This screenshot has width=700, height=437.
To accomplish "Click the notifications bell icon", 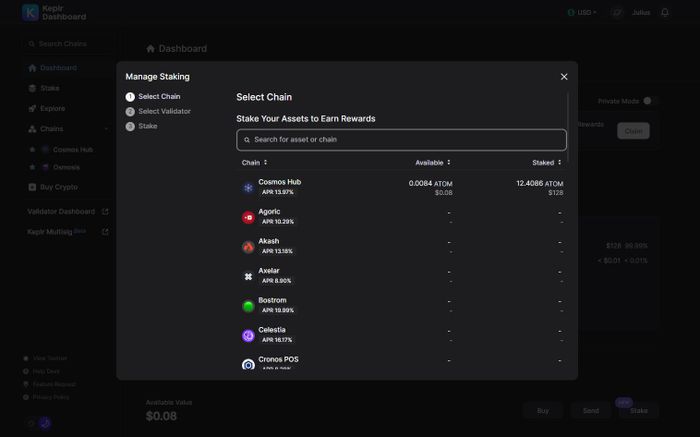I will (x=665, y=12).
